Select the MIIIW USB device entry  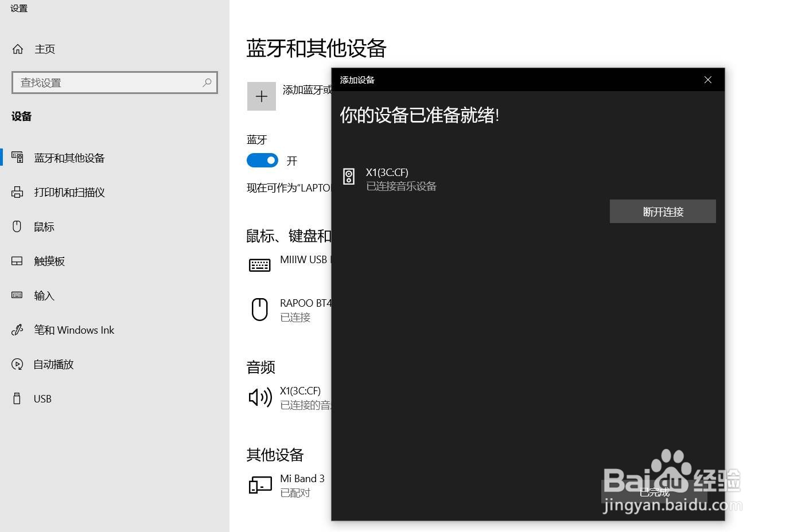pos(305,260)
